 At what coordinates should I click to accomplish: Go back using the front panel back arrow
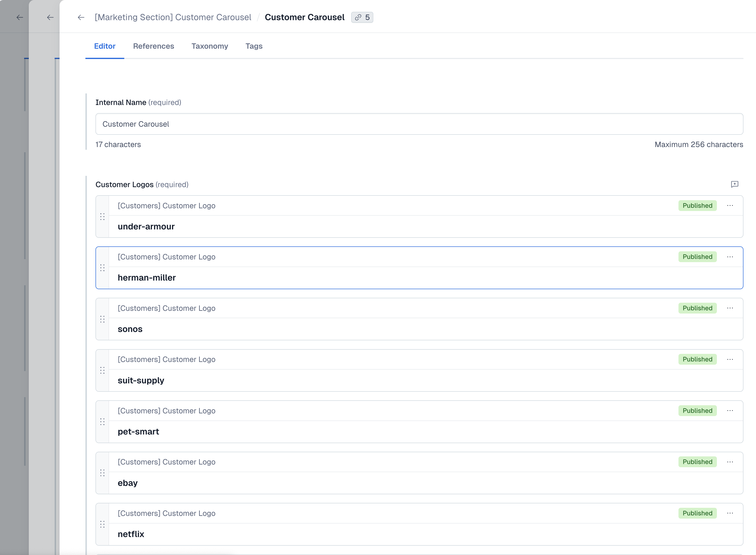81,17
